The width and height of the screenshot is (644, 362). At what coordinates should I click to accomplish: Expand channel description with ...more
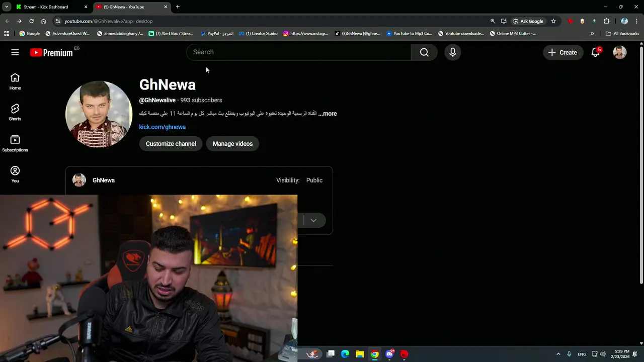(x=328, y=114)
